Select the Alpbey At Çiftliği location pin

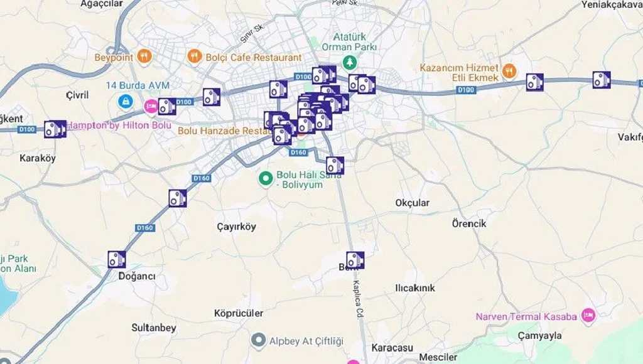pos(258,340)
